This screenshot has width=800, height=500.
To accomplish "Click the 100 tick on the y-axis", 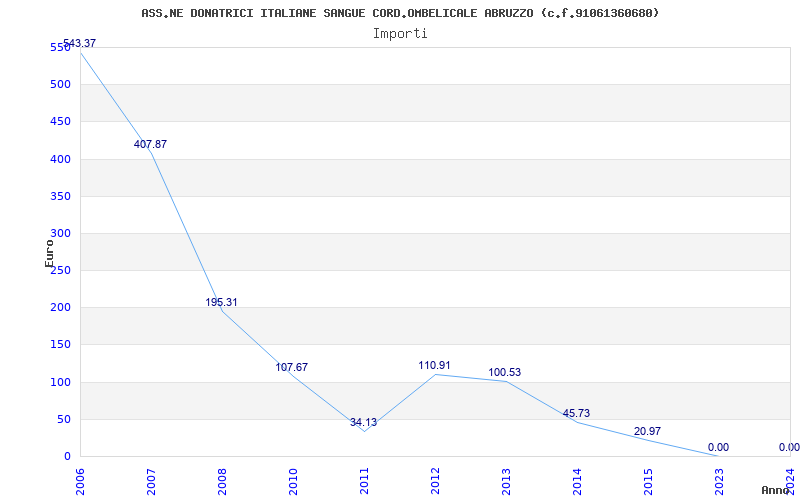I will click(60, 382).
